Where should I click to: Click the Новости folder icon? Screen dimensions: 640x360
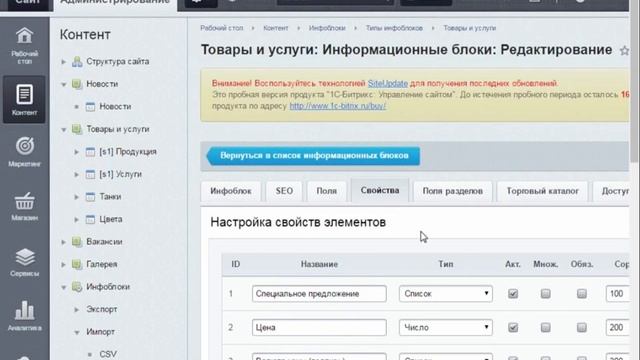click(77, 84)
